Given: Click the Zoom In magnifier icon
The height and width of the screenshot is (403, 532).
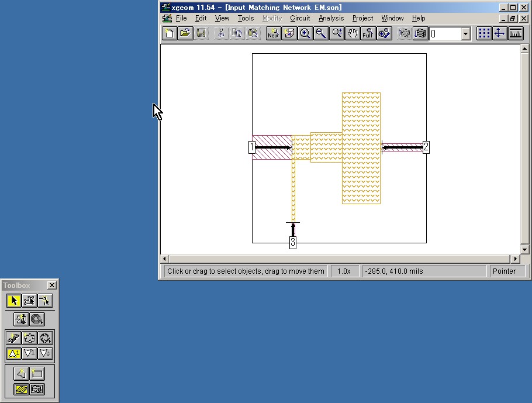Looking at the screenshot, I should (305, 33).
